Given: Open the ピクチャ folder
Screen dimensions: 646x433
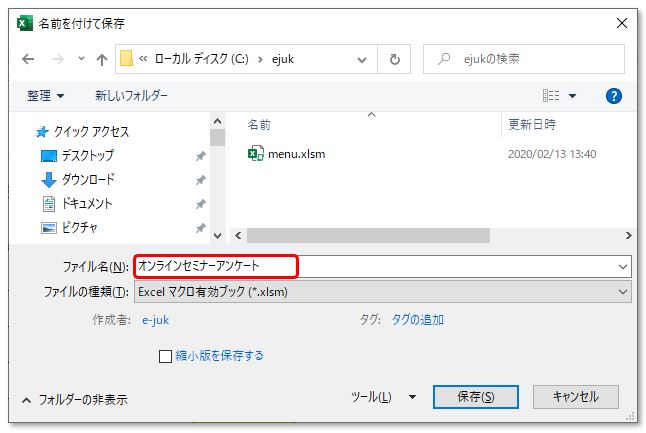Looking at the screenshot, I should pyautogui.click(x=80, y=227).
